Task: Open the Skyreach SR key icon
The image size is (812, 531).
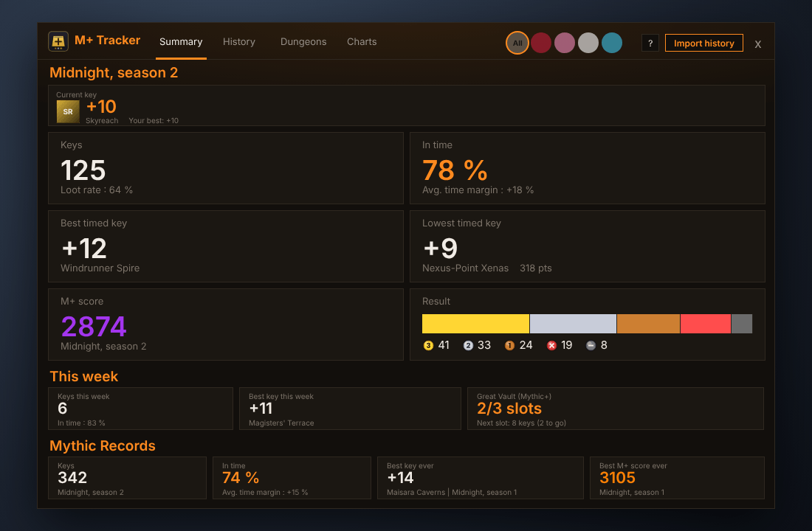Action: tap(68, 111)
